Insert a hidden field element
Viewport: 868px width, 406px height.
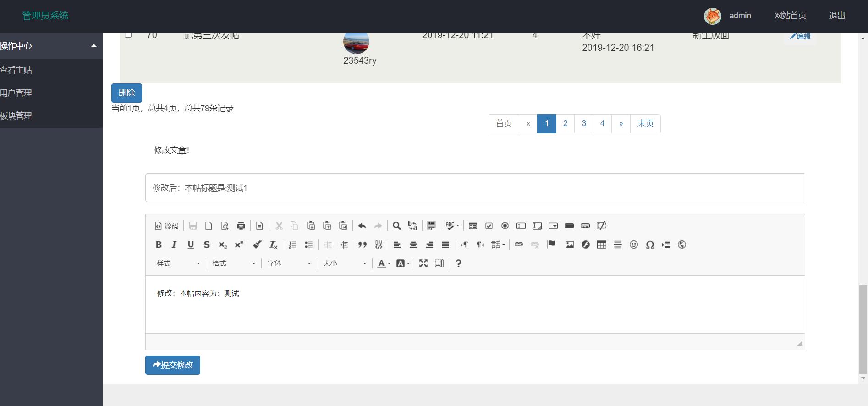point(601,226)
